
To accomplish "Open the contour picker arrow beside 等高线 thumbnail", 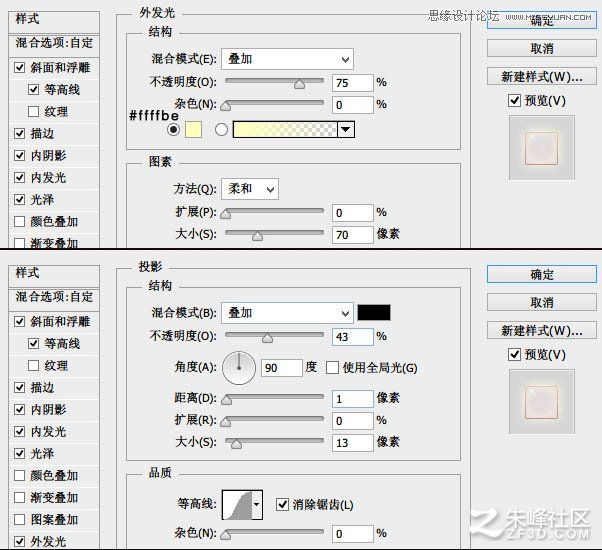I will coord(257,505).
